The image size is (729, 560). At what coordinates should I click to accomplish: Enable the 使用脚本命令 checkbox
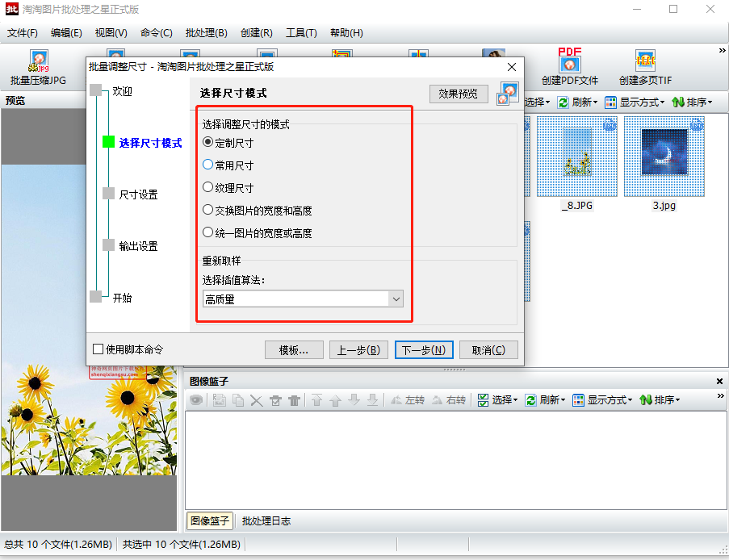pyautogui.click(x=98, y=349)
